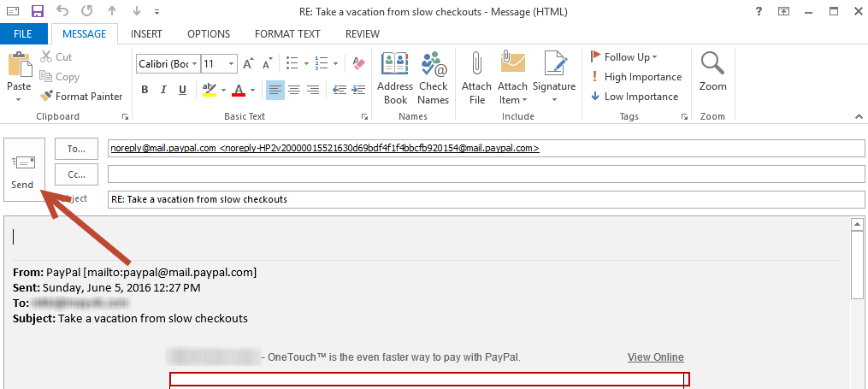Open the Signature menu
The image size is (868, 389).
pyautogui.click(x=554, y=78)
